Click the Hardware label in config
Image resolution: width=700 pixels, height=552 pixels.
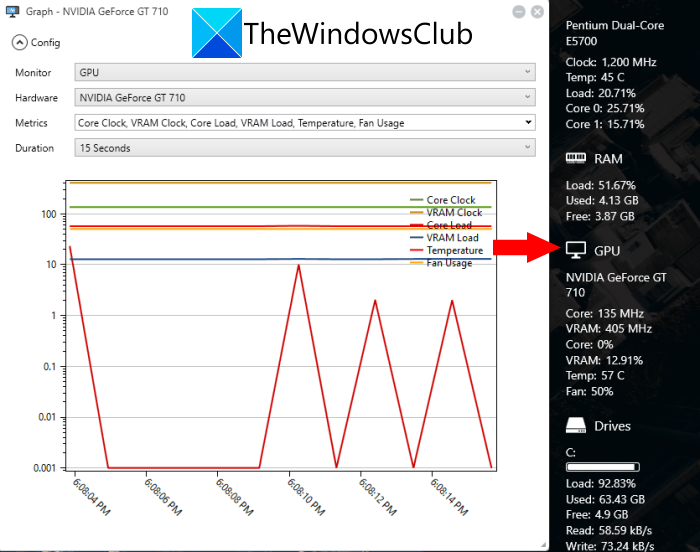click(x=36, y=98)
